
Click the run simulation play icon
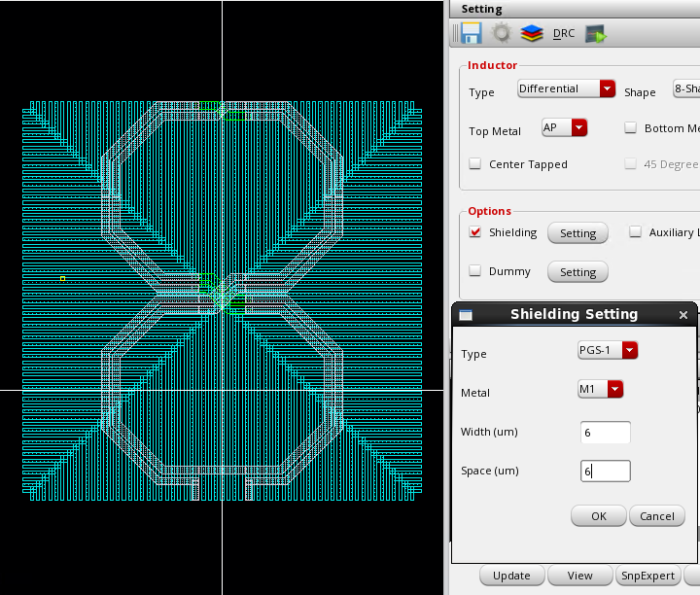596,34
